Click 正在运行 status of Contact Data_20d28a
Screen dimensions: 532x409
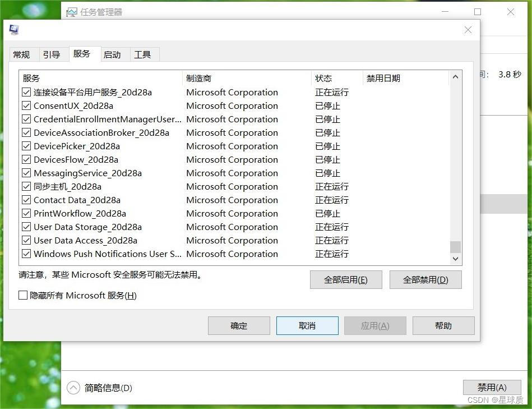pos(332,200)
